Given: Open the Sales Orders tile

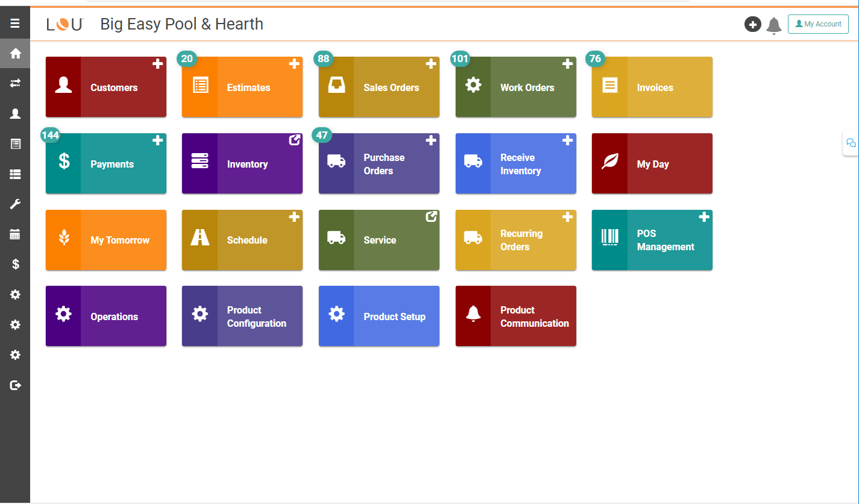Looking at the screenshot, I should tap(379, 87).
